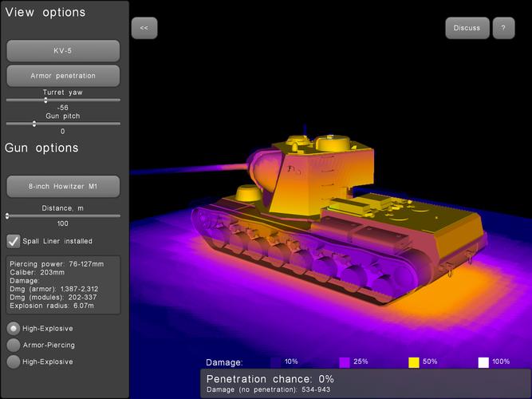Click the Distance slider handle
The width and height of the screenshot is (532, 399).
pyautogui.click(x=7, y=216)
